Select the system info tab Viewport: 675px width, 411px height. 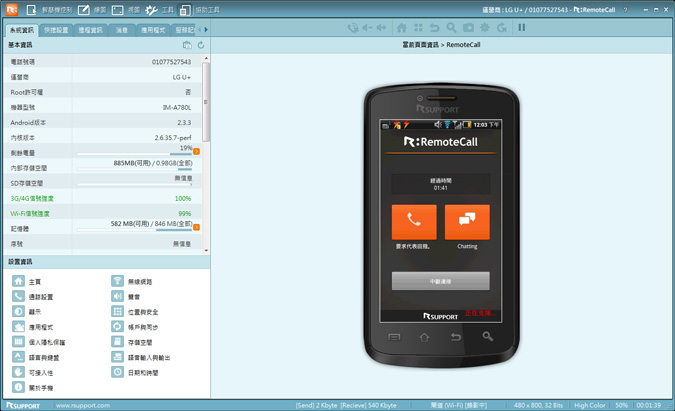(x=22, y=30)
